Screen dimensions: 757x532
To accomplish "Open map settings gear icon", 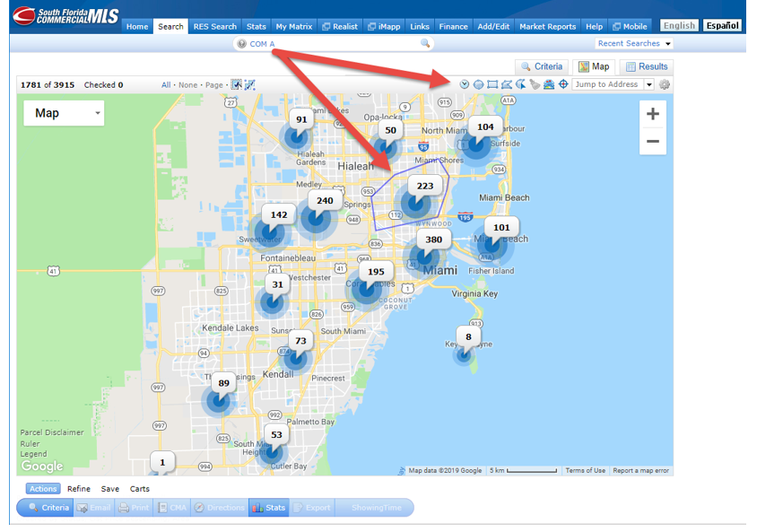I will click(665, 84).
